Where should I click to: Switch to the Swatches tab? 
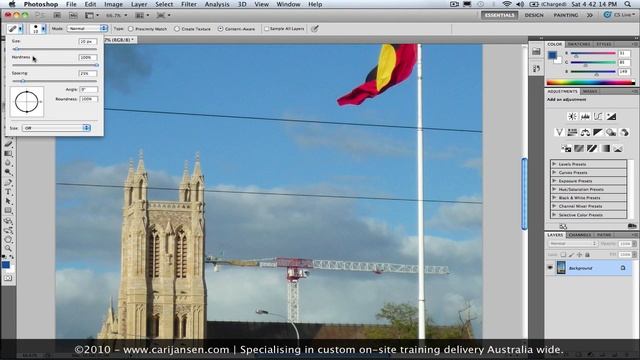point(579,44)
